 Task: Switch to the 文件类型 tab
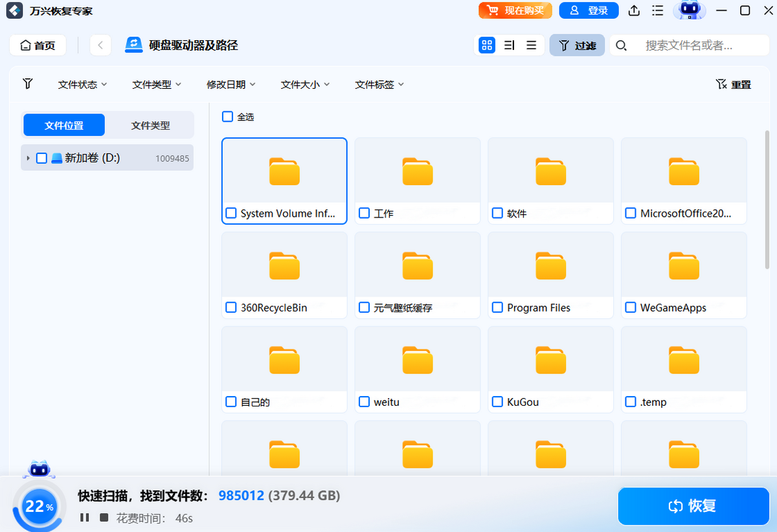(x=150, y=126)
